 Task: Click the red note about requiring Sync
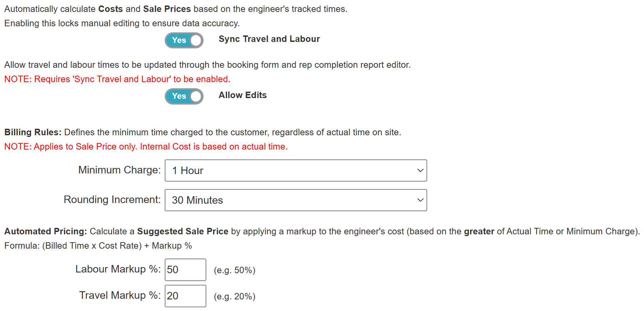117,79
